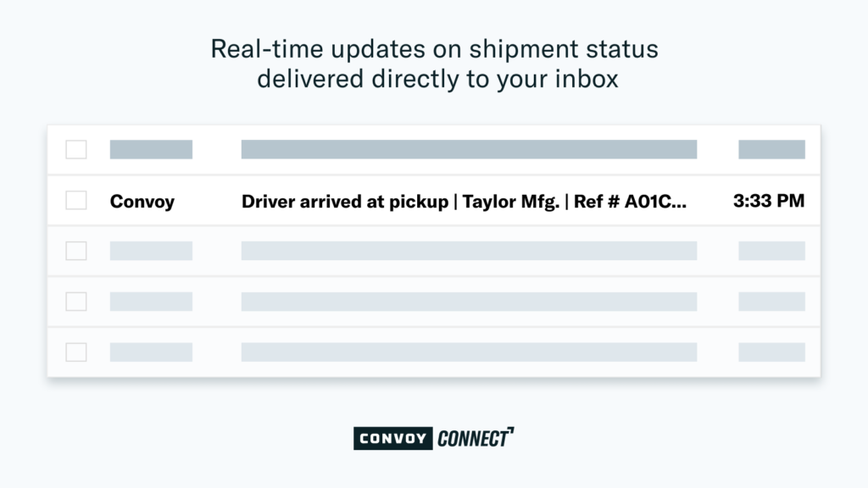
Task: Open the third row's subject placeholder bar
Action: (x=469, y=251)
